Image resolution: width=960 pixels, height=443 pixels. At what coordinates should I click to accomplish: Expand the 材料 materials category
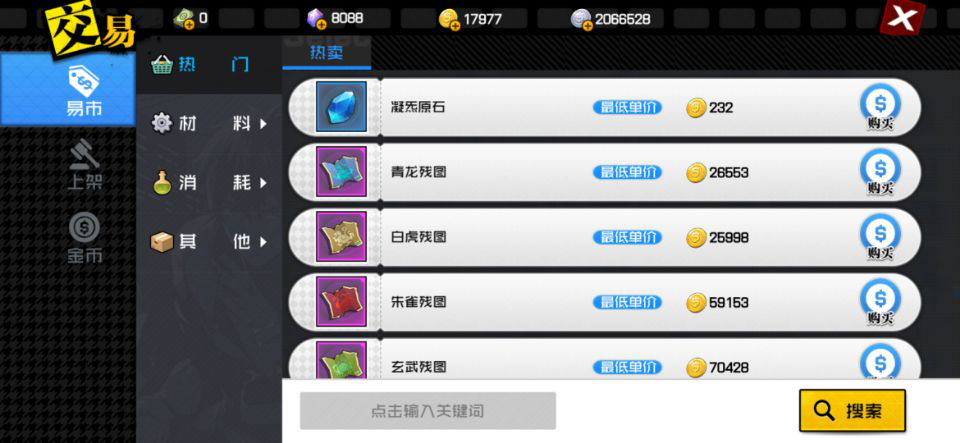click(x=209, y=123)
